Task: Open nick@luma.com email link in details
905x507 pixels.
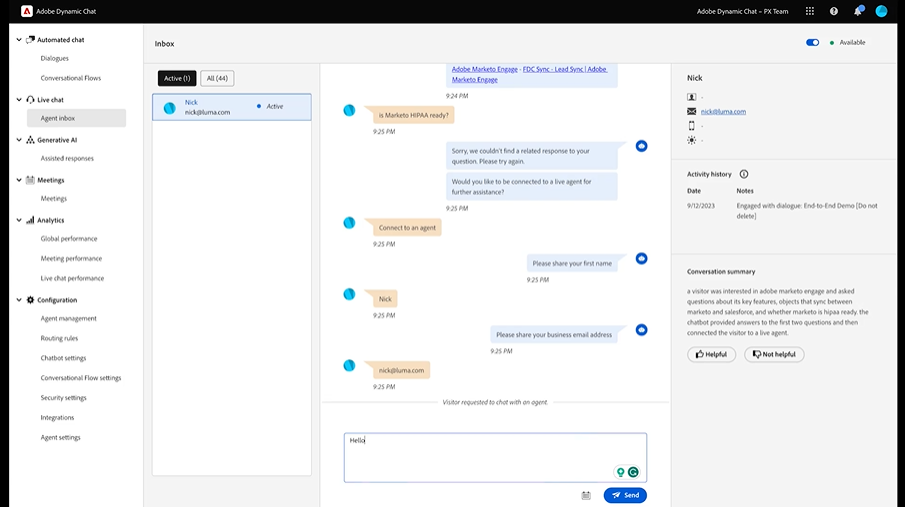Action: (x=723, y=111)
